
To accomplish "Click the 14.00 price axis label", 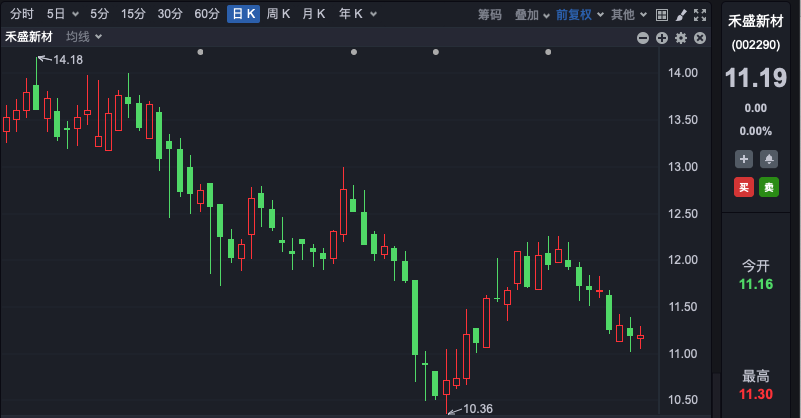I will [x=682, y=73].
